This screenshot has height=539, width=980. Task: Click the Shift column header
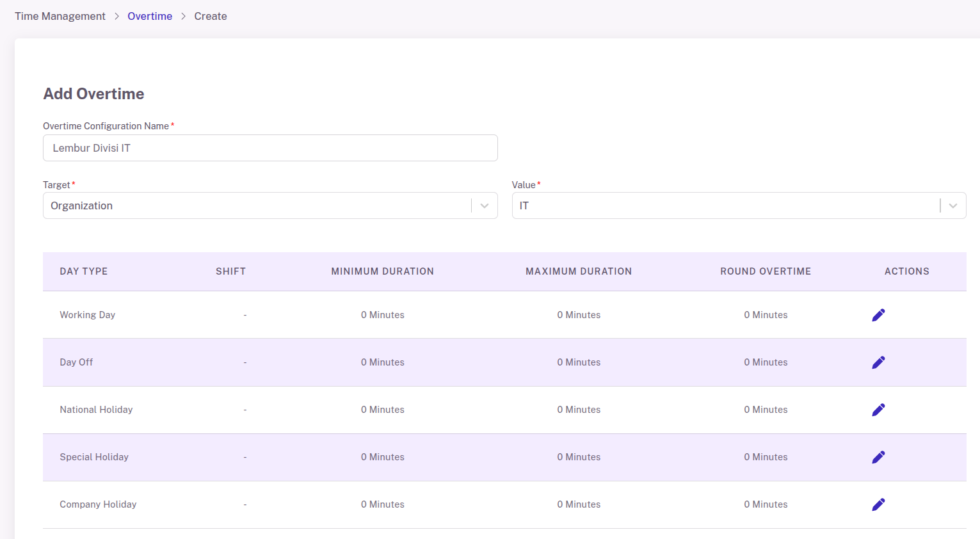pyautogui.click(x=231, y=271)
